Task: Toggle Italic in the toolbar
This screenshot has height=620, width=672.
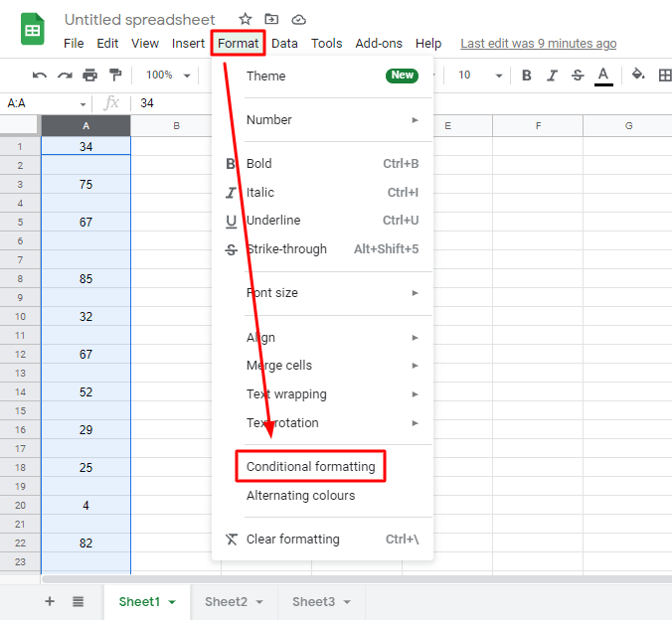Action: [552, 76]
